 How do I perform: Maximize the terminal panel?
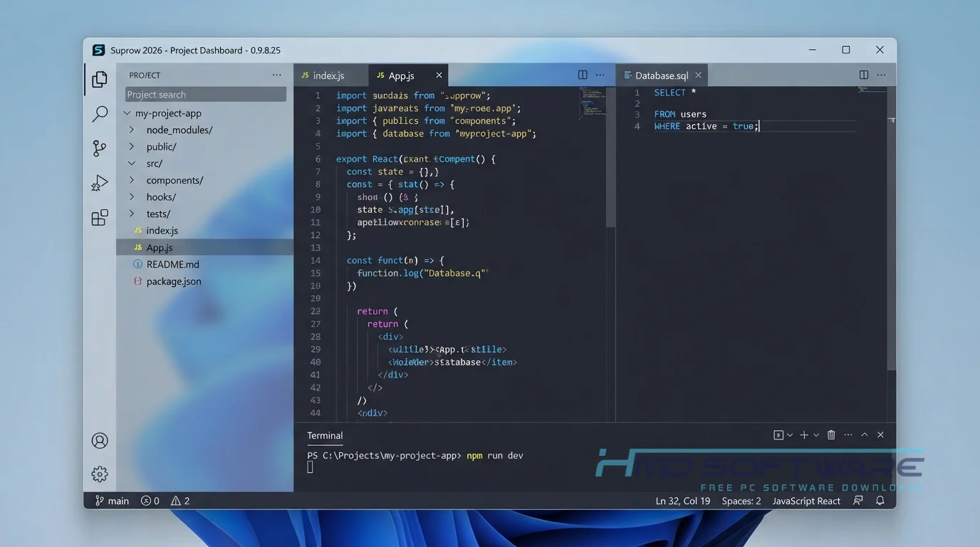click(x=865, y=434)
